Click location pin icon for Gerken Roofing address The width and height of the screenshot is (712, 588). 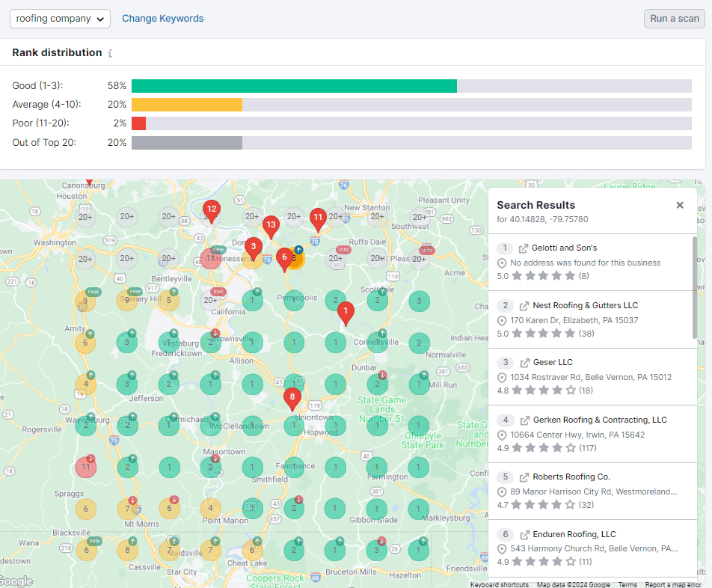[x=502, y=435]
